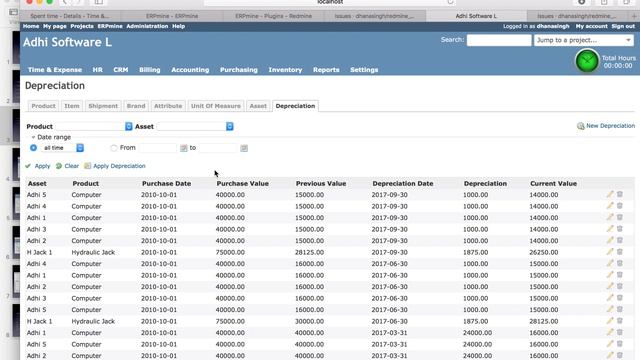This screenshot has height=360, width=640.
Task: Switch to the Product tab
Action: pos(43,106)
